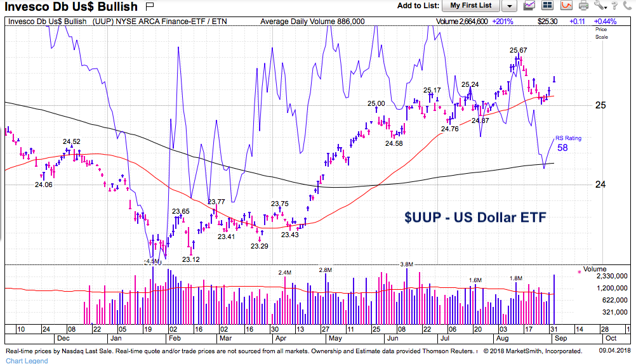
Task: Switch to the multi-panel grid layout icon
Action: (x=548, y=5)
